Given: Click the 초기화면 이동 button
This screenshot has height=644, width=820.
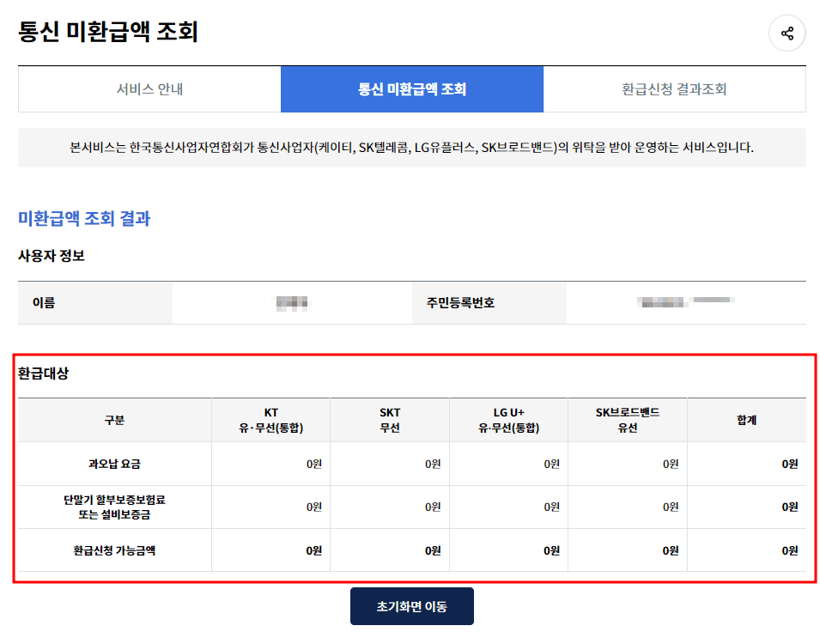Looking at the screenshot, I should point(411,605).
